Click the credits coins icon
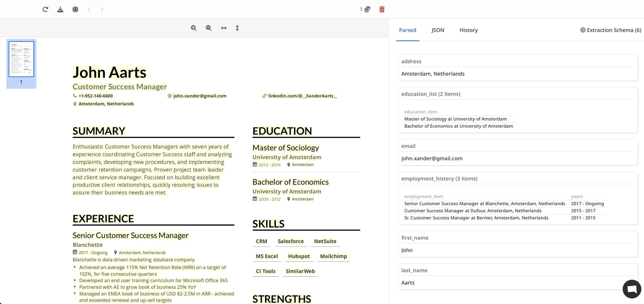The image size is (644, 304). coord(367,9)
